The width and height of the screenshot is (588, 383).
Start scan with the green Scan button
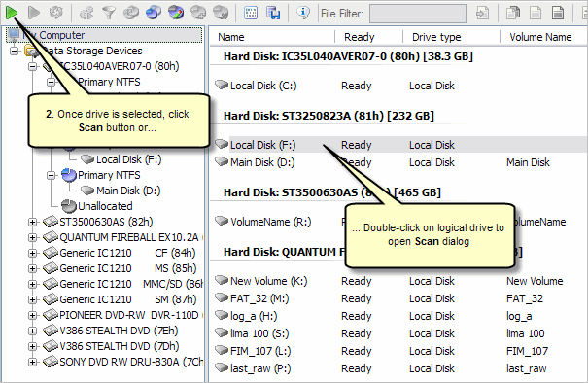12,13
